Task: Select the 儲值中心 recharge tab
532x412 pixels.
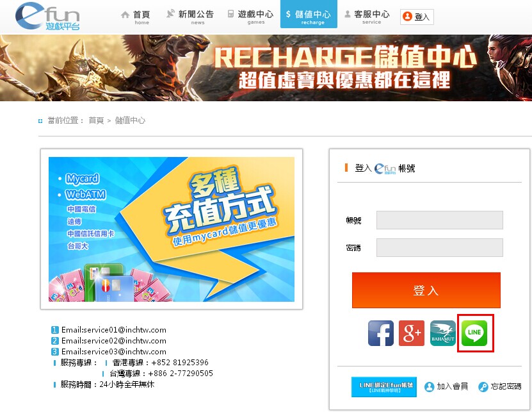Action: [309, 17]
